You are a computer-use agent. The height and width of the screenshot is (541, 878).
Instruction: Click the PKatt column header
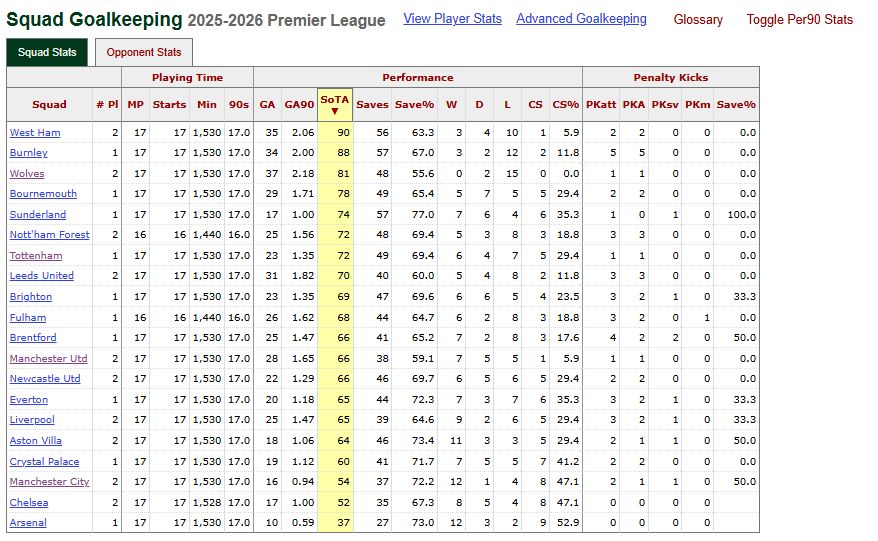[601, 105]
